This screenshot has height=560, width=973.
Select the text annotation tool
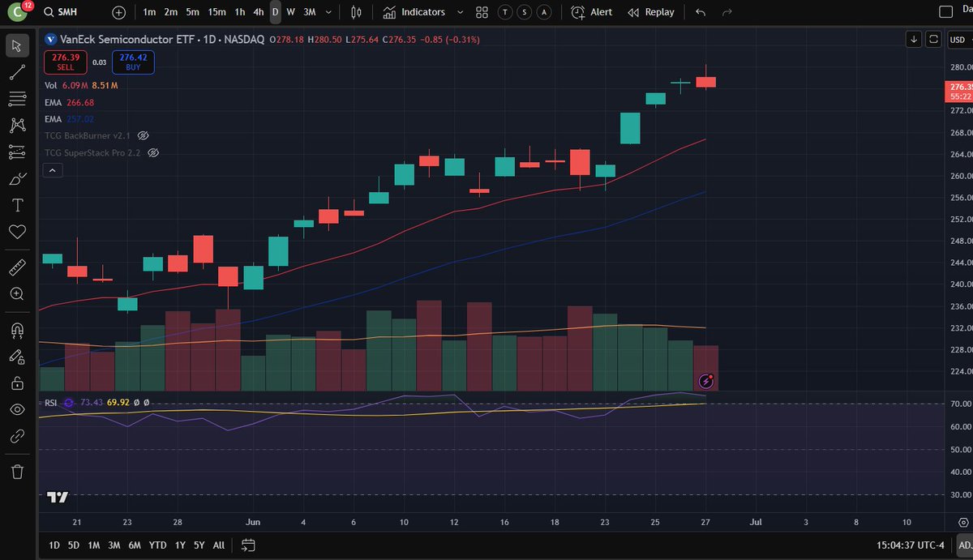17,205
